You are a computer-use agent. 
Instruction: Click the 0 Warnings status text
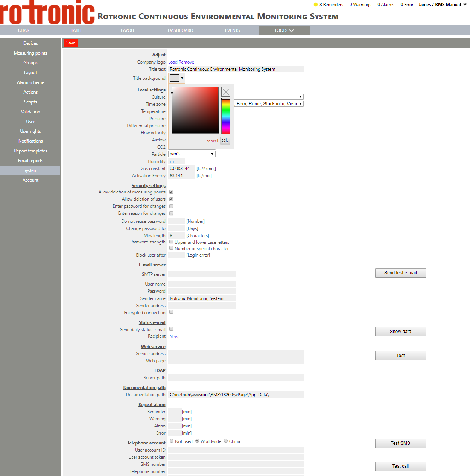point(360,5)
